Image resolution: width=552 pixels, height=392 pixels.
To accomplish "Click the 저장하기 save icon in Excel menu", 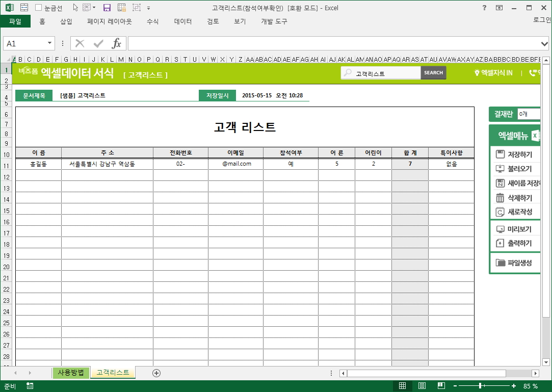I will (500, 154).
